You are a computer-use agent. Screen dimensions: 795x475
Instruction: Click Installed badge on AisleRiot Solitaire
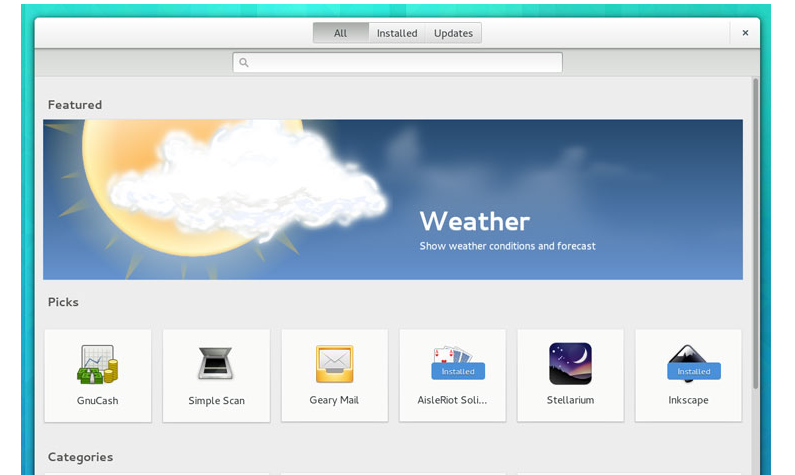(x=458, y=371)
